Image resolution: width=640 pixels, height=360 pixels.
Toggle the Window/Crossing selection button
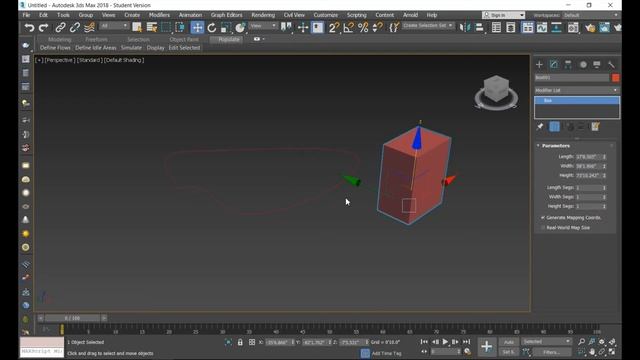click(x=180, y=27)
